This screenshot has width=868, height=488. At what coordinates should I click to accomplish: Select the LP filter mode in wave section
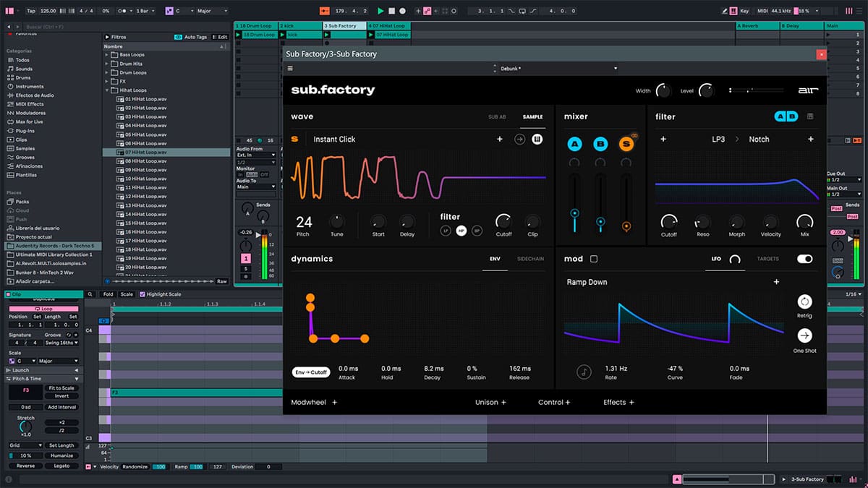coord(446,231)
